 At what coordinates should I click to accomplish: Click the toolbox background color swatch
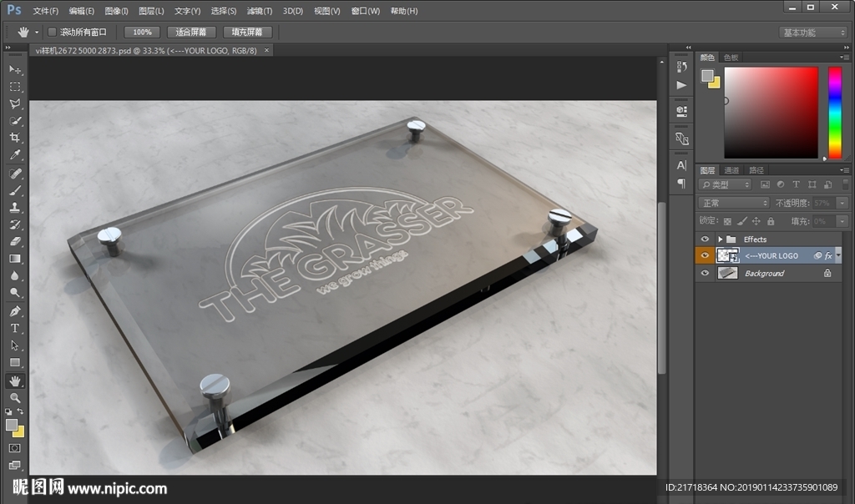(18, 431)
